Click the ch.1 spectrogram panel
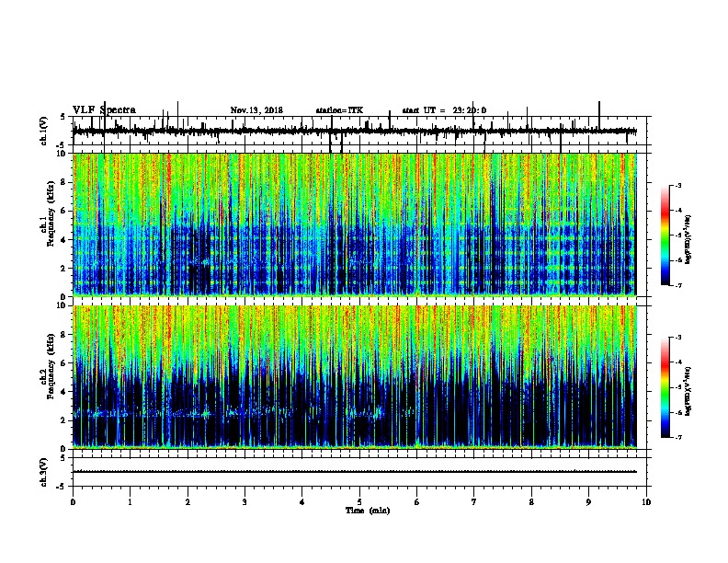This screenshot has height=563, width=728. coord(354,224)
